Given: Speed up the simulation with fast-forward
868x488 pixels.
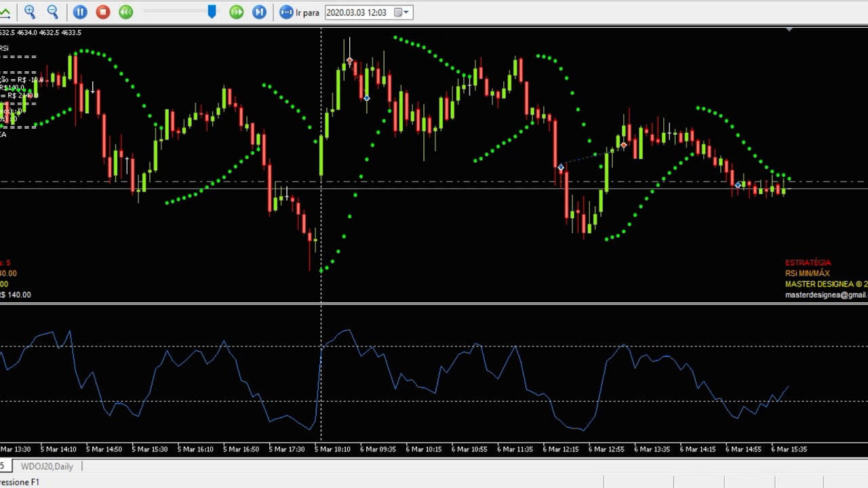Looking at the screenshot, I should click(237, 12).
